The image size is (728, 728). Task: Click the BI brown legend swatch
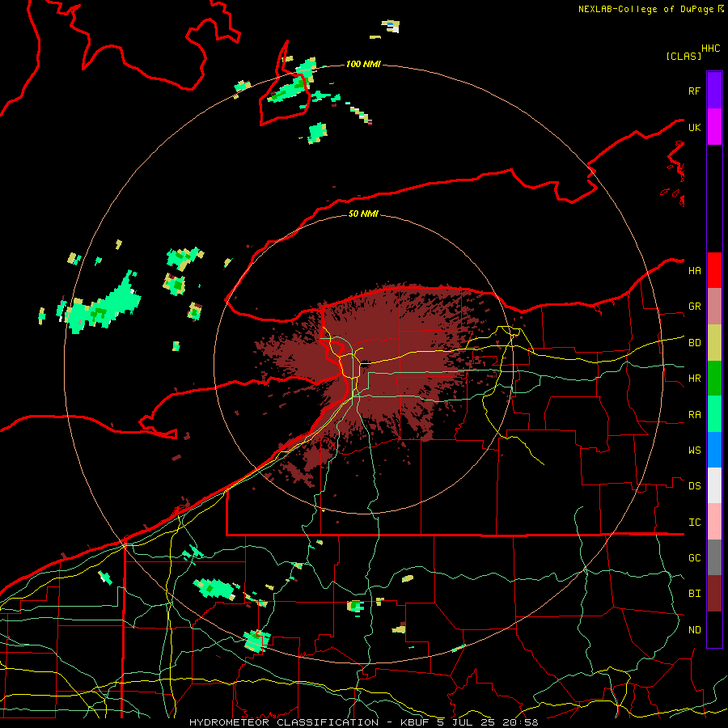pyautogui.click(x=714, y=594)
